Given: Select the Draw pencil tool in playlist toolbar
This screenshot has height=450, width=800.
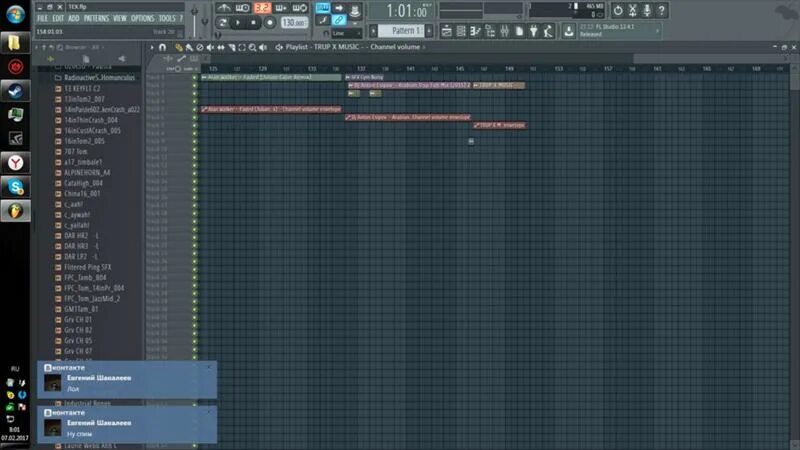Looking at the screenshot, I should pos(178,47).
